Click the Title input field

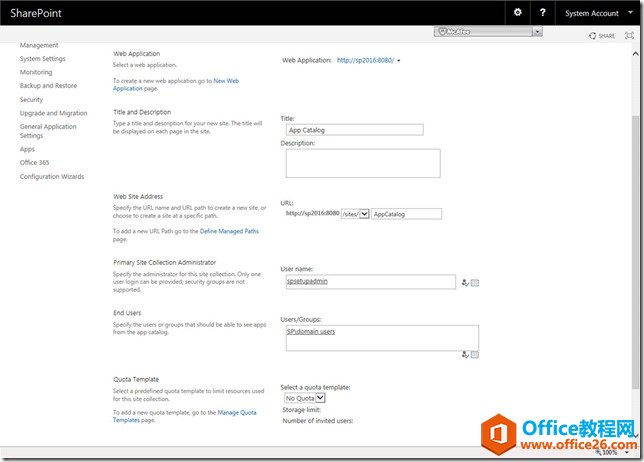pyautogui.click(x=354, y=129)
